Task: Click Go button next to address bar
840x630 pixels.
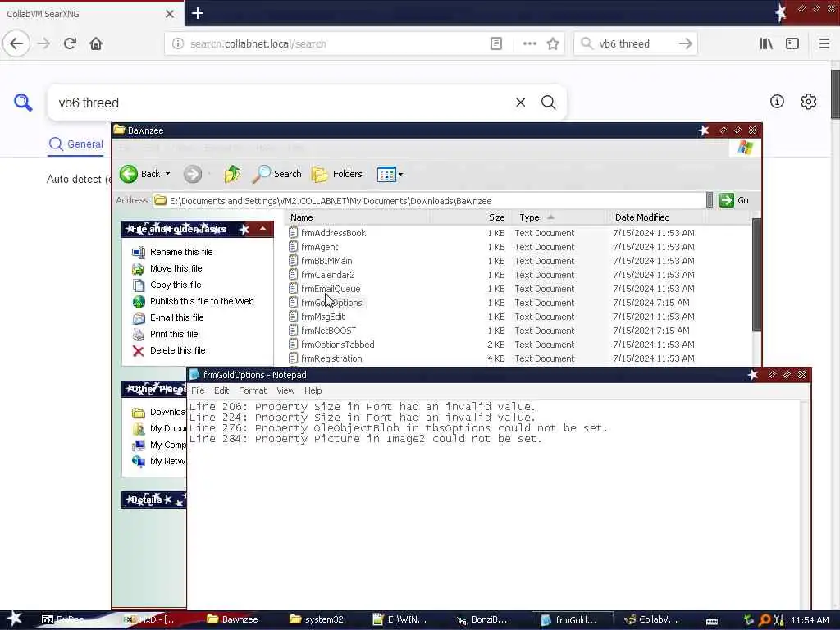Action: point(734,200)
